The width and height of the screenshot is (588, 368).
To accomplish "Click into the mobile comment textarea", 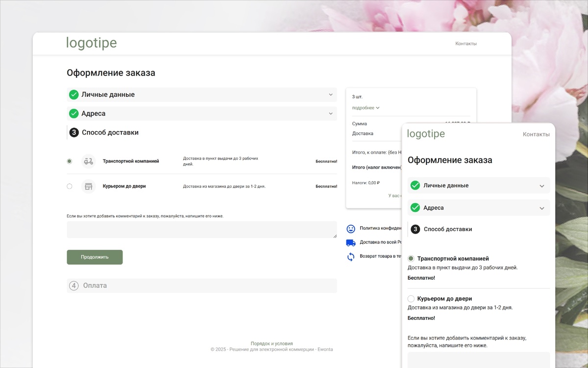I will (479, 360).
